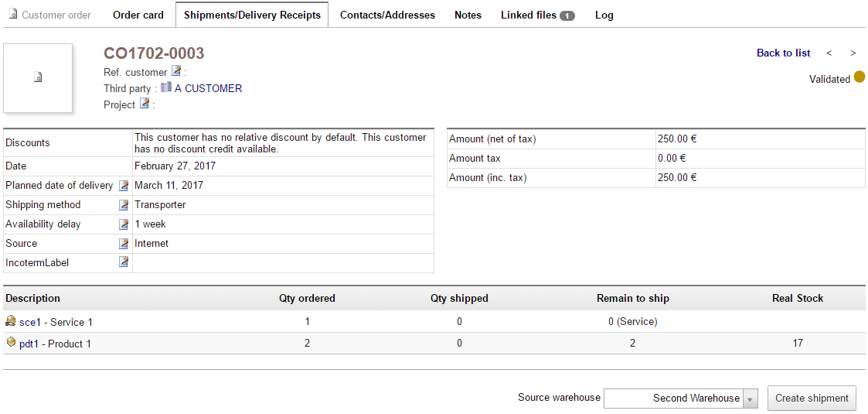Viewport: 868px width, 414px height.
Task: Edit the Planned date of delivery
Action: pos(123,186)
